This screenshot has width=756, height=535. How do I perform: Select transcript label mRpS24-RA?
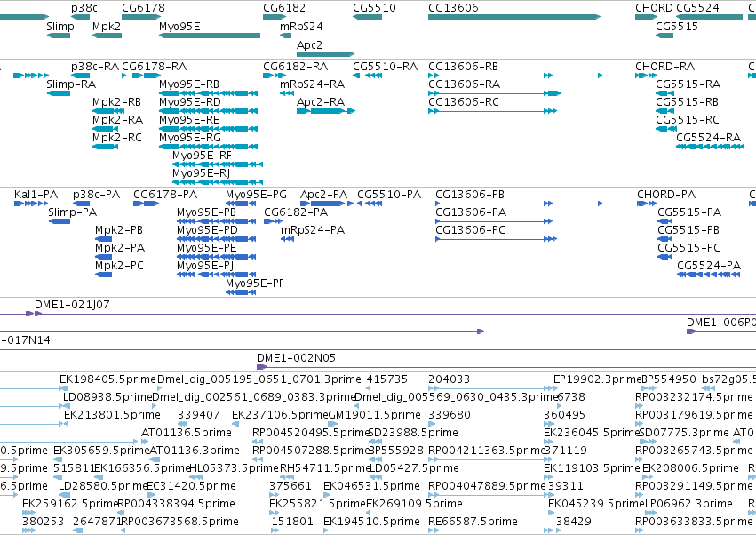[313, 84]
